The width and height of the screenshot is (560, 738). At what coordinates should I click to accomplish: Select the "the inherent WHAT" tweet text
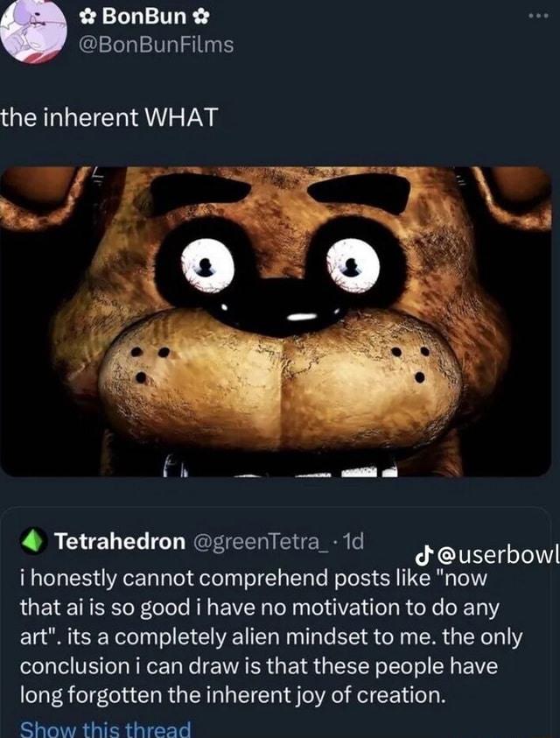tap(109, 116)
